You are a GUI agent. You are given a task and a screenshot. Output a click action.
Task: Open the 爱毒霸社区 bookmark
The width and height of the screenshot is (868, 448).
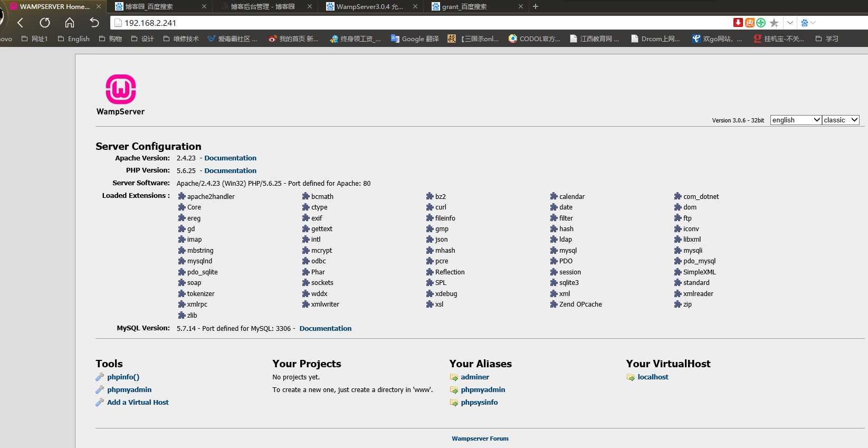(232, 39)
